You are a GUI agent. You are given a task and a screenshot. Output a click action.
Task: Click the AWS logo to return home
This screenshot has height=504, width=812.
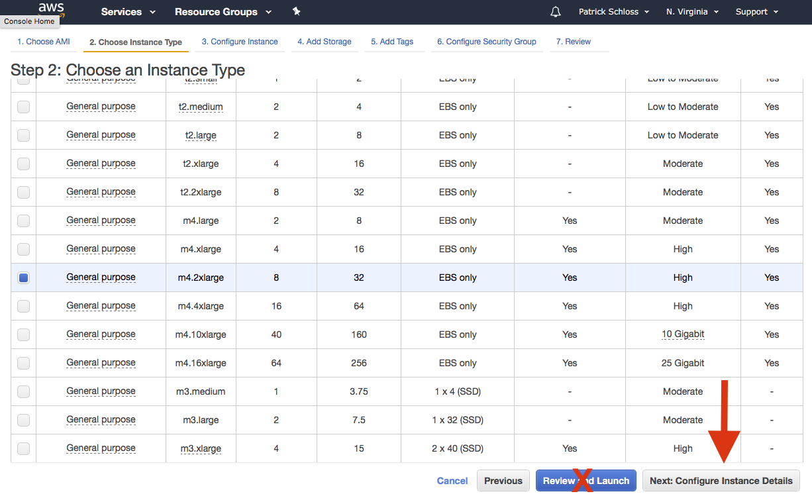(50, 10)
